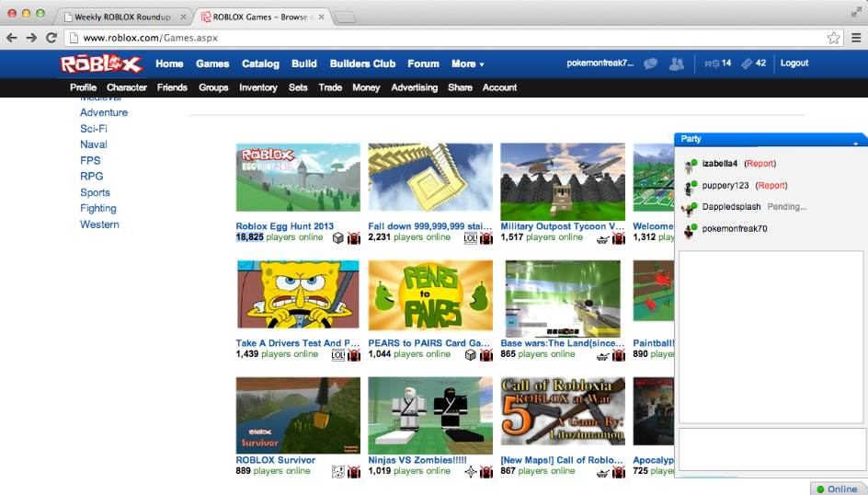Image resolution: width=868 pixels, height=495 pixels.
Task: Select the RPG genre filter
Action: point(91,176)
